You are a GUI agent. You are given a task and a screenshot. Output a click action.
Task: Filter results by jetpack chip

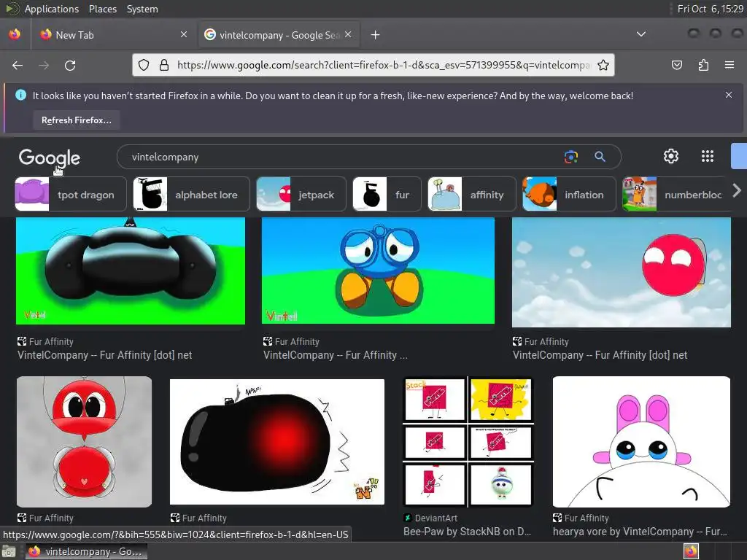(x=301, y=194)
